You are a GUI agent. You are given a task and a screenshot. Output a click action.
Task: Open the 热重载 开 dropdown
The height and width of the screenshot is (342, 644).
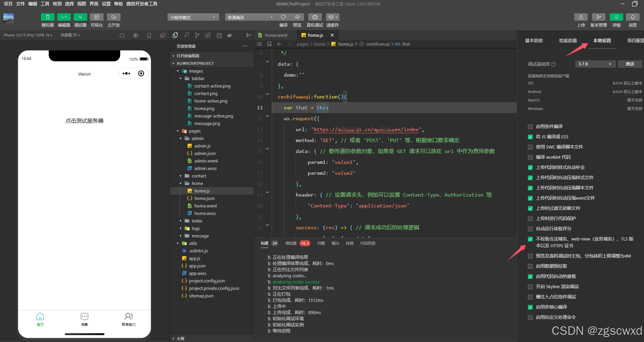pyautogui.click(x=70, y=35)
